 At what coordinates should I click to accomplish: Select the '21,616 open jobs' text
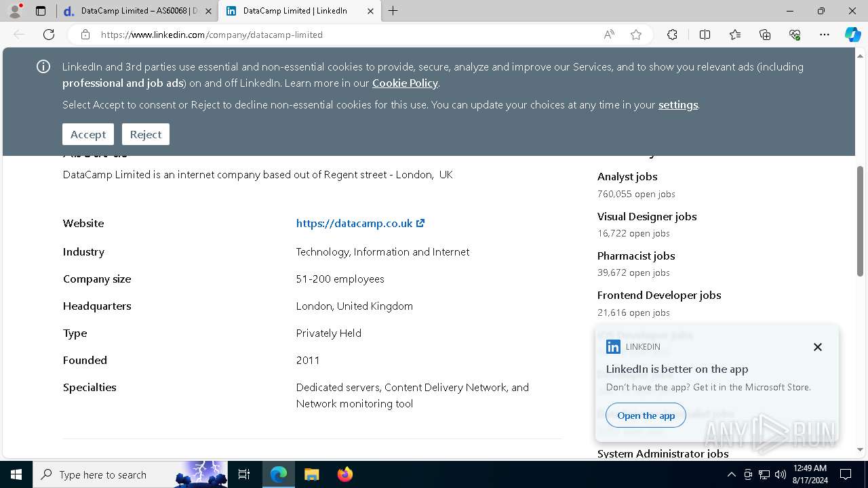pos(633,312)
